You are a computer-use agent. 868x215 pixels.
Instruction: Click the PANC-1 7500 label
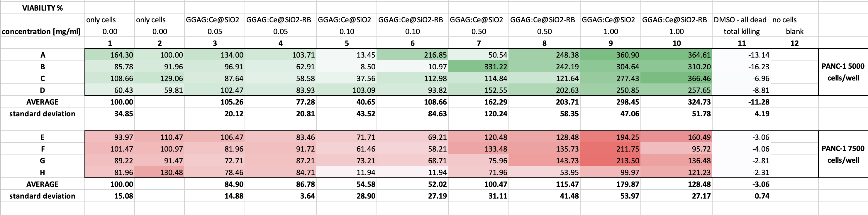843,149
